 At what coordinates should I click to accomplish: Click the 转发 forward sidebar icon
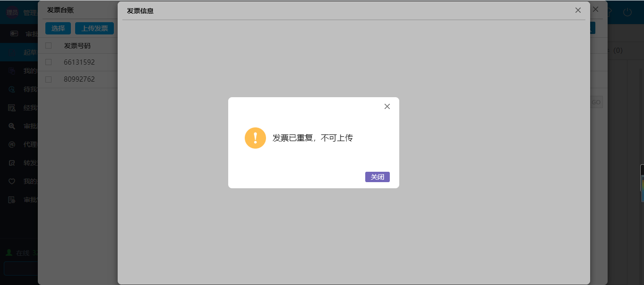coord(12,163)
